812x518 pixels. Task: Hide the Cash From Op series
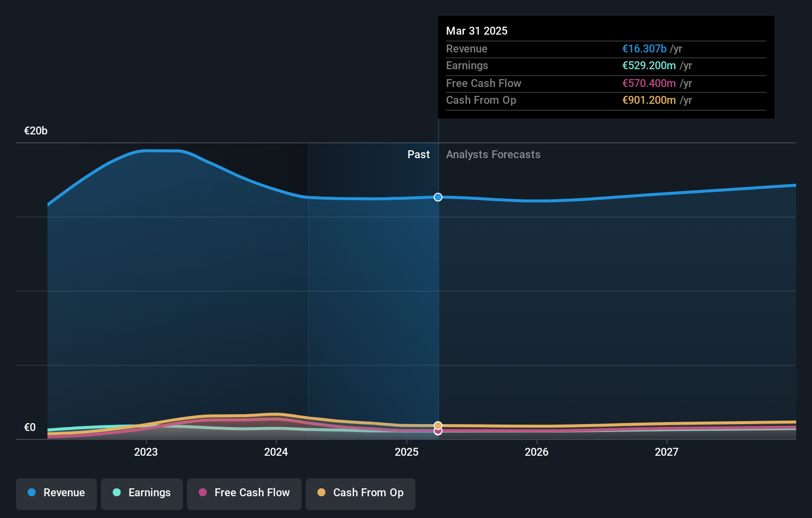pyautogui.click(x=360, y=493)
